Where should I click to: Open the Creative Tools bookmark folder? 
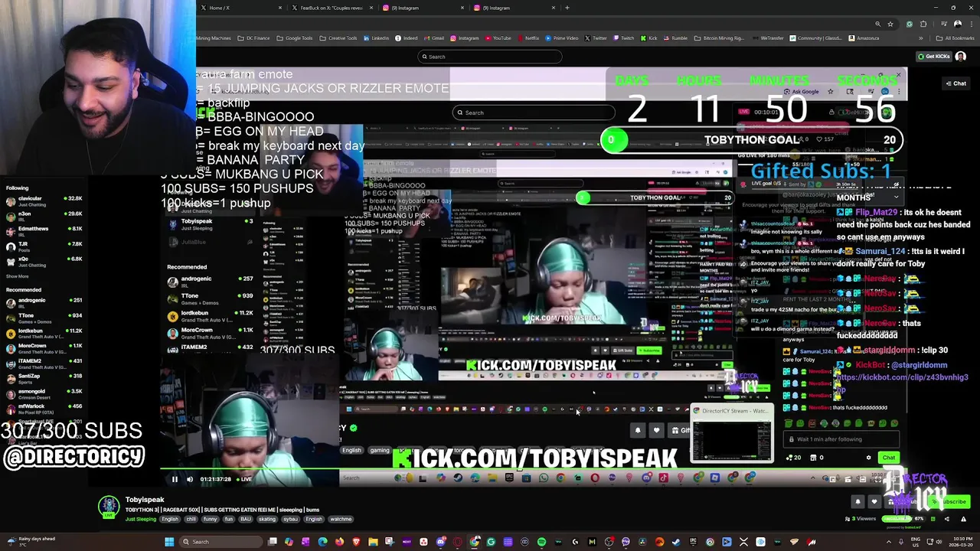(338, 38)
